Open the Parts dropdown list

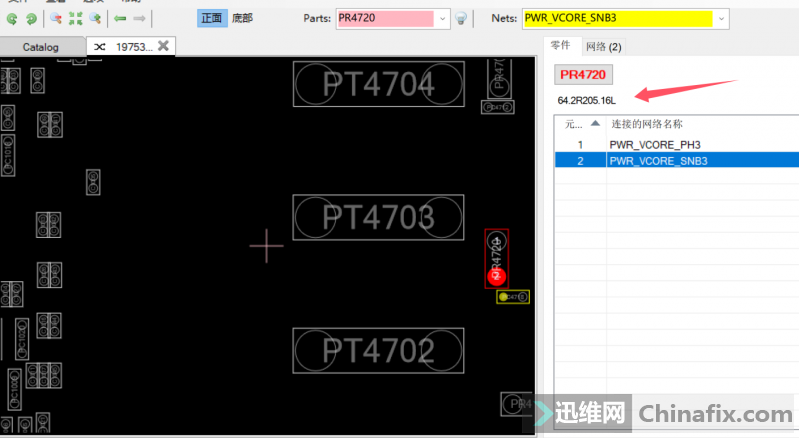point(443,19)
